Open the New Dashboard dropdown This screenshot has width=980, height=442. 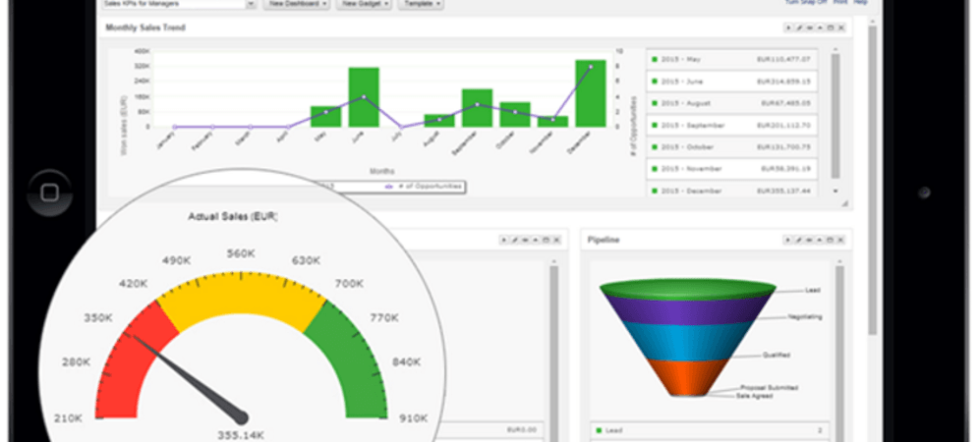pos(297,4)
